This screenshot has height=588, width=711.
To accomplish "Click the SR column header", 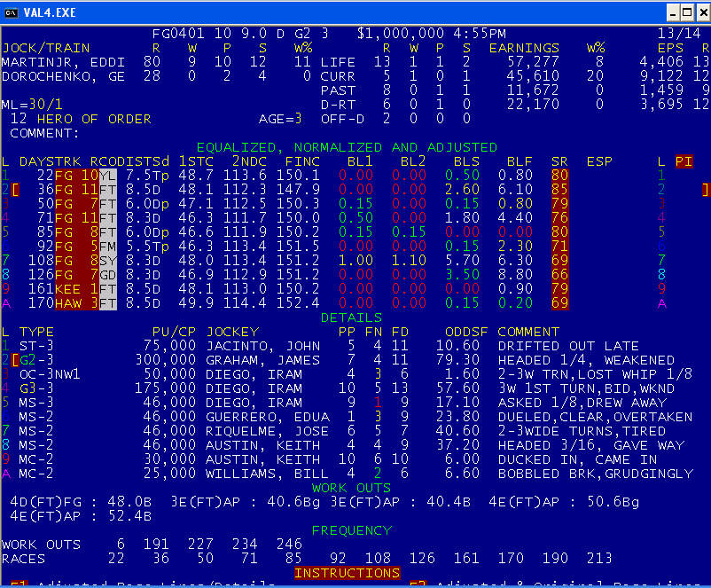I will 560,161.
